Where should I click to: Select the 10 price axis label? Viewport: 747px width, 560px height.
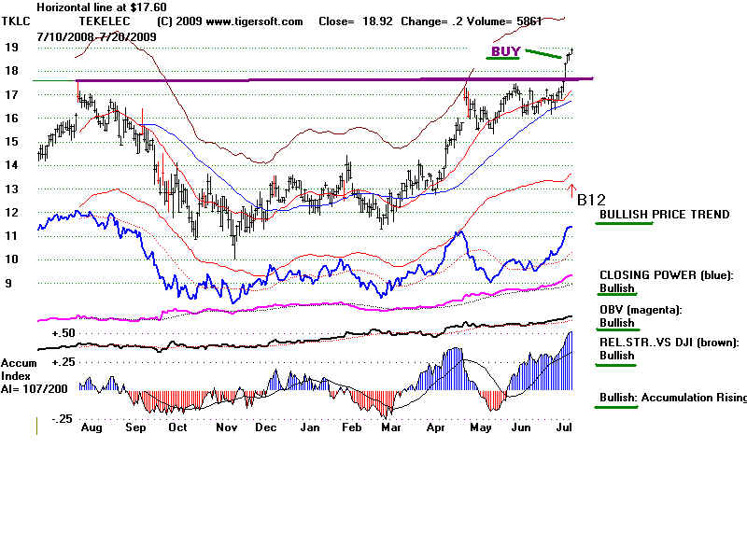[12, 259]
